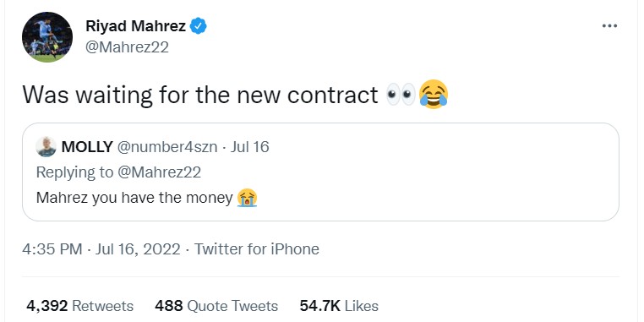
Task: Click the blue verified badge
Action: click(199, 26)
